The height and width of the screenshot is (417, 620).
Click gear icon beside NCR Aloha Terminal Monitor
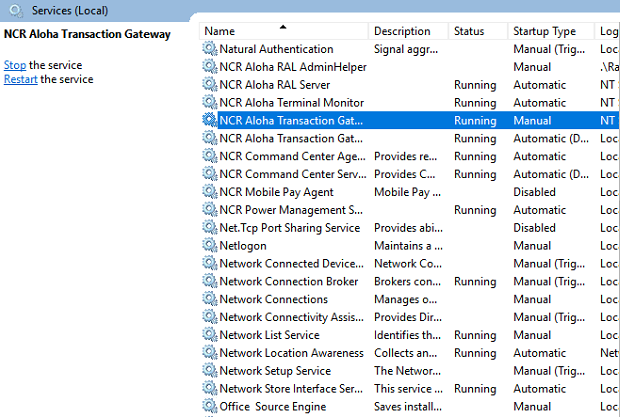pos(210,103)
